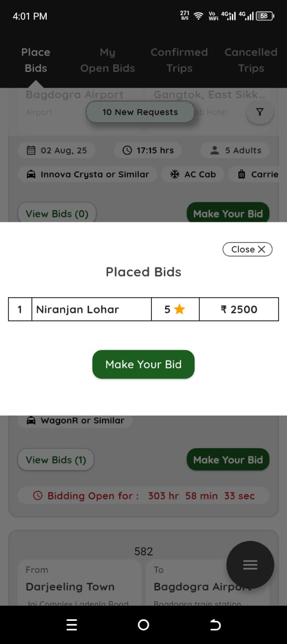The height and width of the screenshot is (644, 287).
Task: Click the gold star rating icon
Action: pyautogui.click(x=179, y=309)
